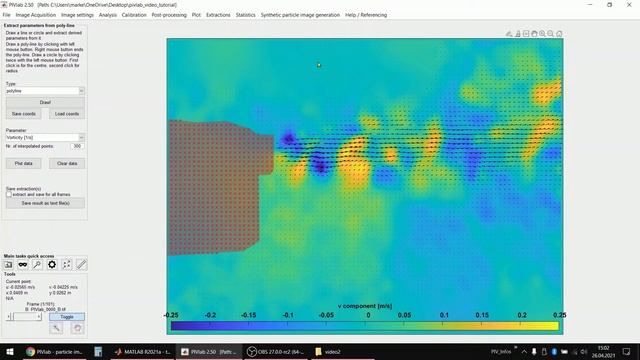Open the mask tool quick access icon
This screenshot has width=640, height=360.
(23, 264)
